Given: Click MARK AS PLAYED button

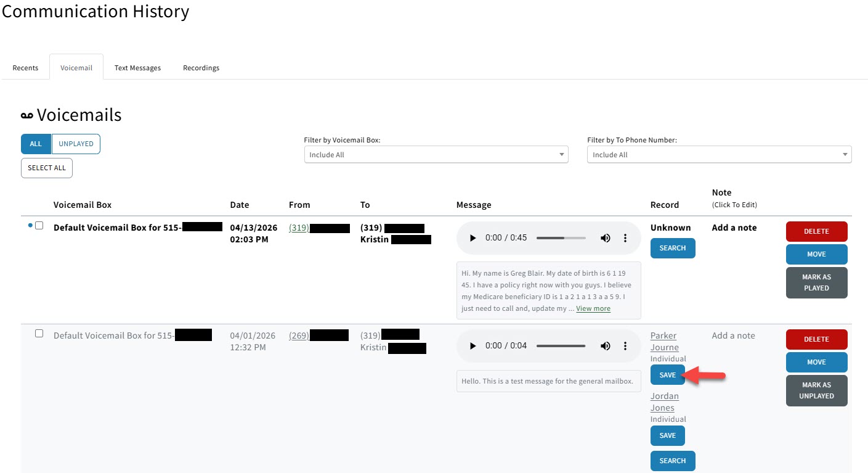Looking at the screenshot, I should point(816,282).
